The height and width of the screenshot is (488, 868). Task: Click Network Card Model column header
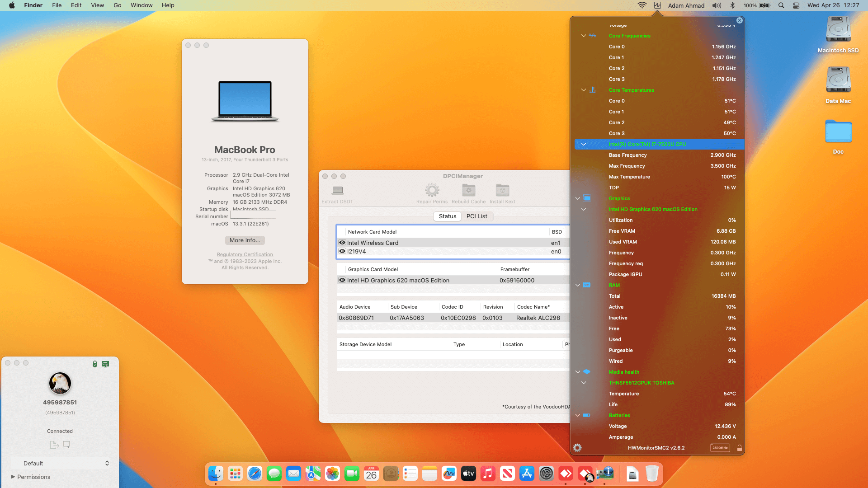click(372, 232)
